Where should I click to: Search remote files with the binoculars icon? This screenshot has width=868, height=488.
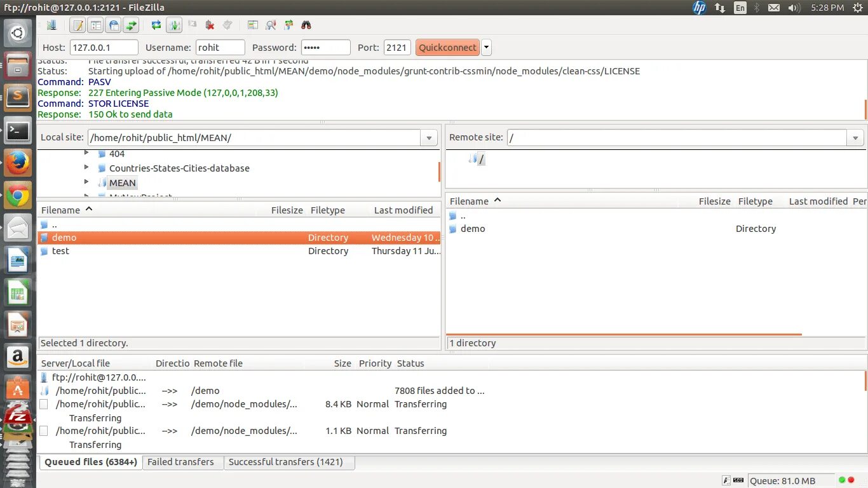click(306, 25)
